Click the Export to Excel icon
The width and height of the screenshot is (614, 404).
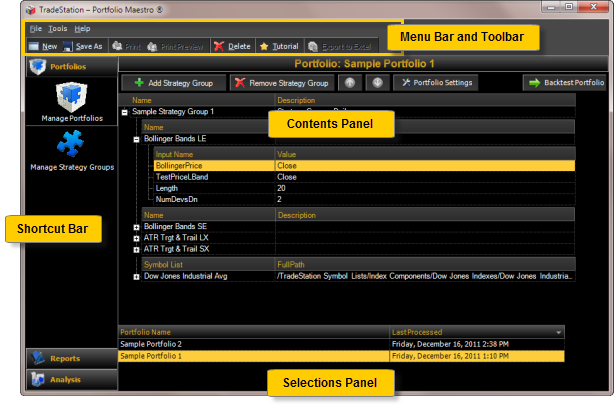tap(313, 47)
